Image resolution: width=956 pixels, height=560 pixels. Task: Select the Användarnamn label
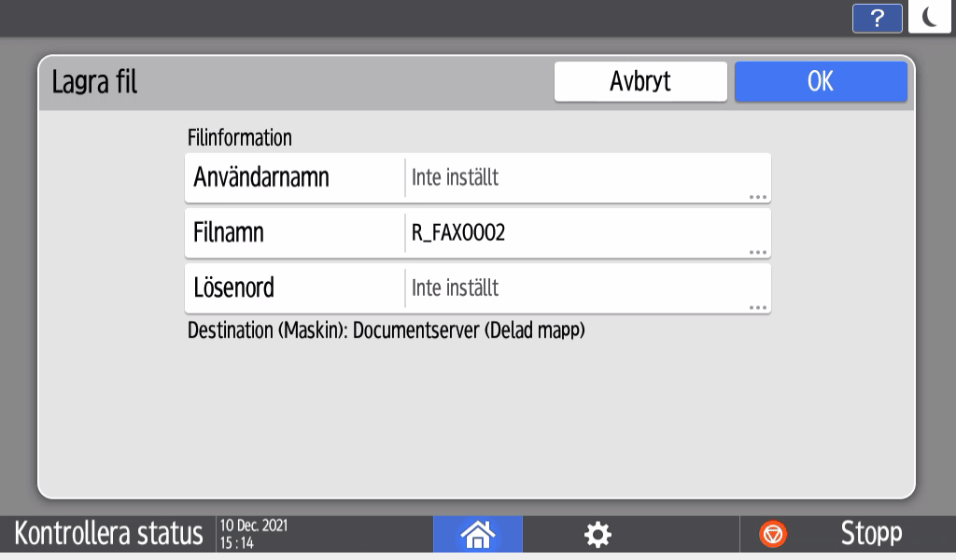coord(261,177)
